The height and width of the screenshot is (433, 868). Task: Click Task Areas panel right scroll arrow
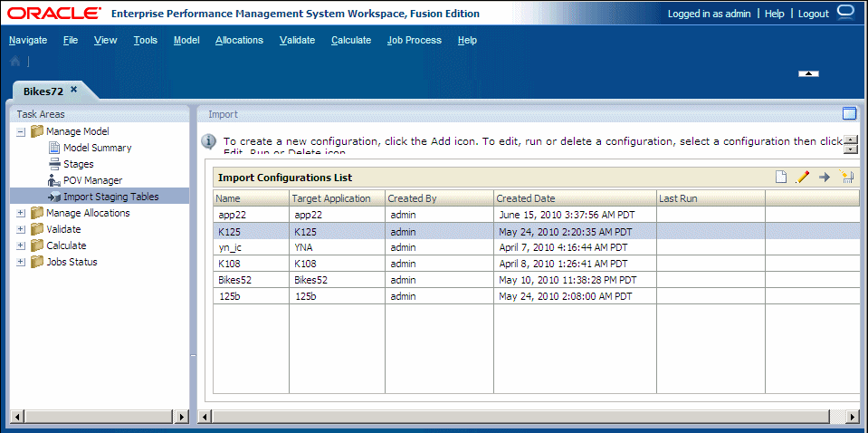pos(182,417)
